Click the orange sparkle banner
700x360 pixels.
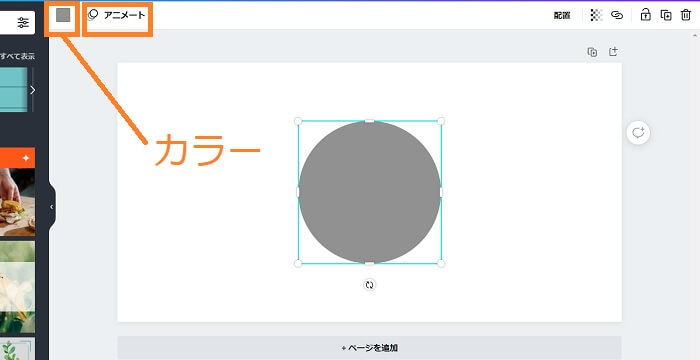17,158
